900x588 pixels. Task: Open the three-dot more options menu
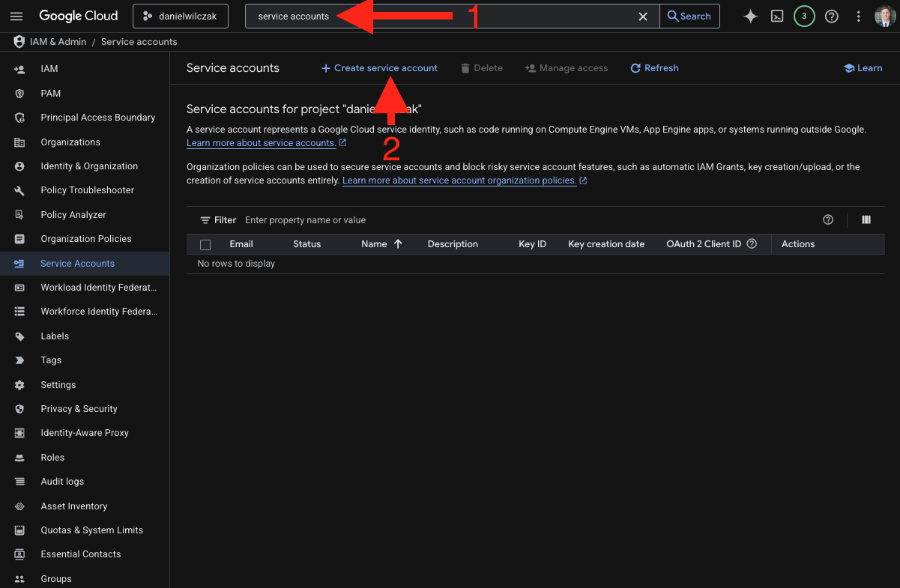pos(858,16)
